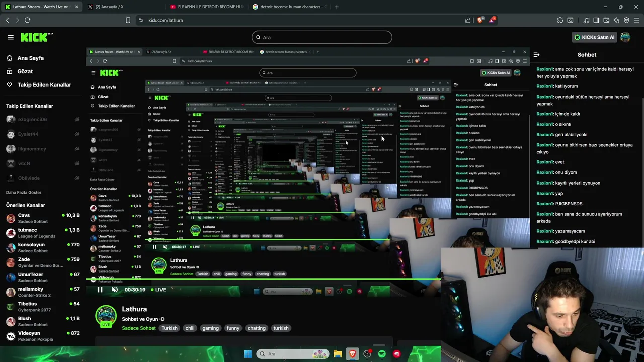Open recommended channel konsoloyun
The height and width of the screenshot is (362, 644).
coord(43,247)
